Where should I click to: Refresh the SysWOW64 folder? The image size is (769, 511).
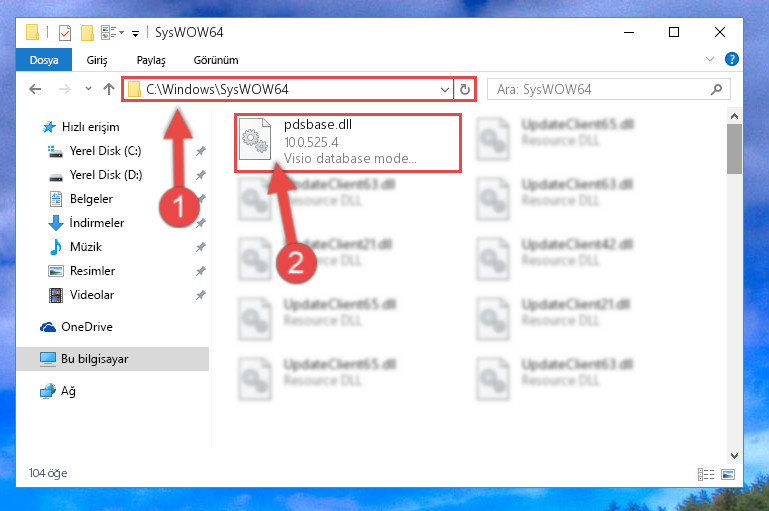(x=465, y=90)
